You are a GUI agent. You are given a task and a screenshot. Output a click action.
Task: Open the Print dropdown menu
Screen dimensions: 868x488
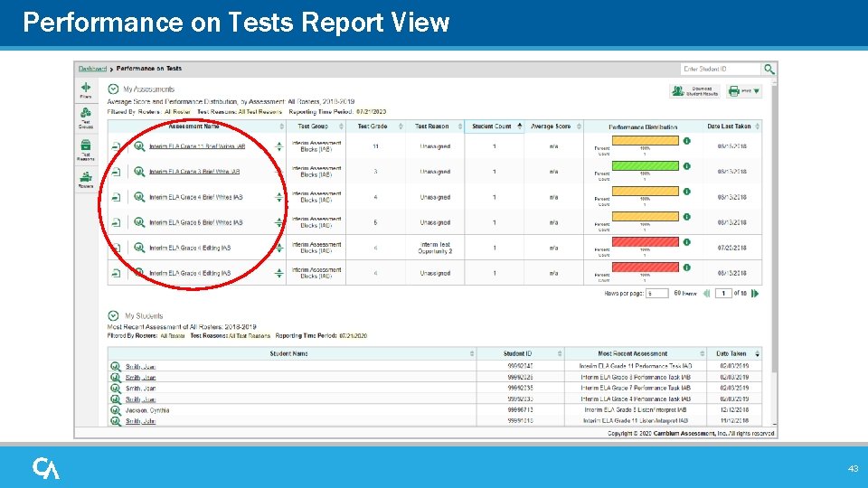pos(744,90)
